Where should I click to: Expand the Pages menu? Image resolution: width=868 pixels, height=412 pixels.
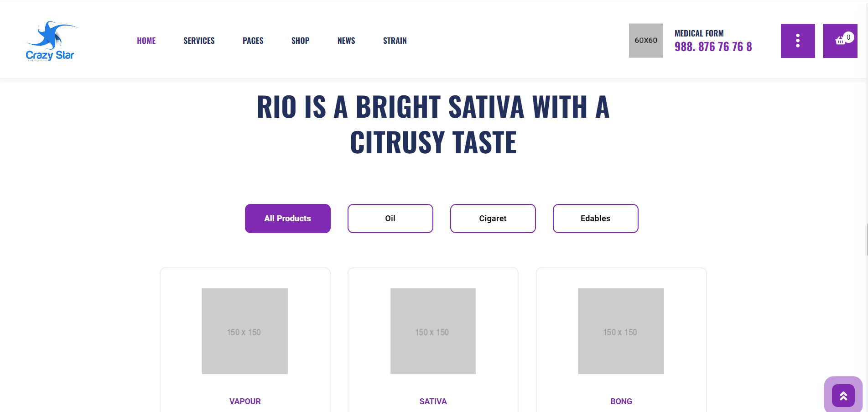click(x=253, y=41)
